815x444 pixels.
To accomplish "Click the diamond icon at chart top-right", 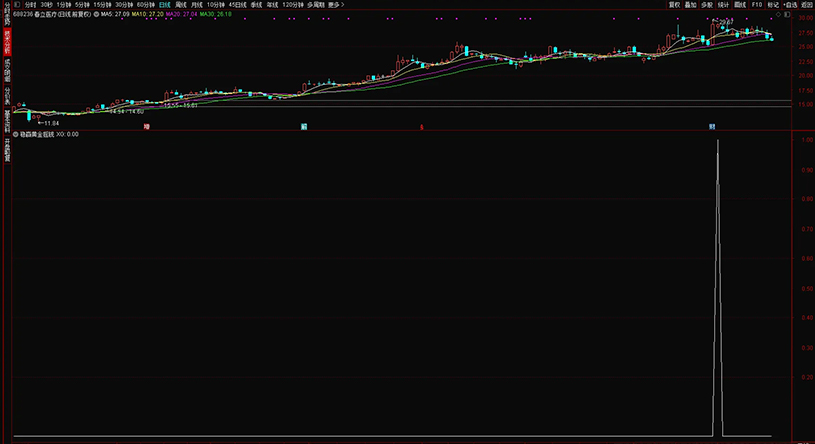I will click(x=779, y=15).
